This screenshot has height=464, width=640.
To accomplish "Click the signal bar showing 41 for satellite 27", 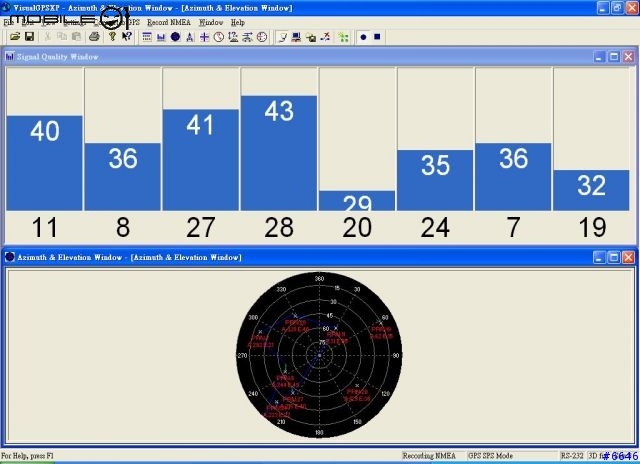I will point(200,160).
